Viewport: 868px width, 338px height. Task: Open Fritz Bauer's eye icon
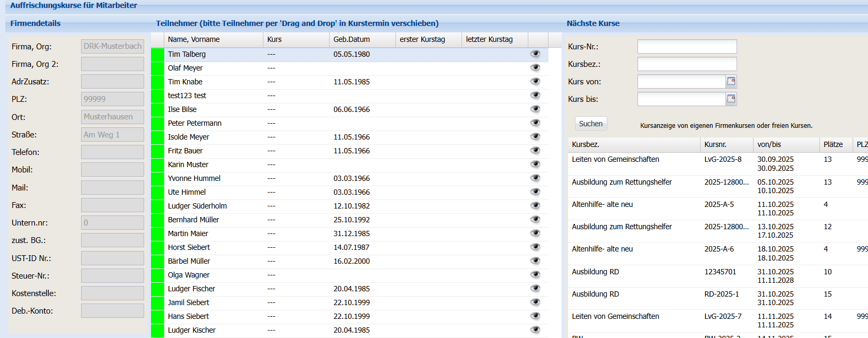(x=535, y=150)
